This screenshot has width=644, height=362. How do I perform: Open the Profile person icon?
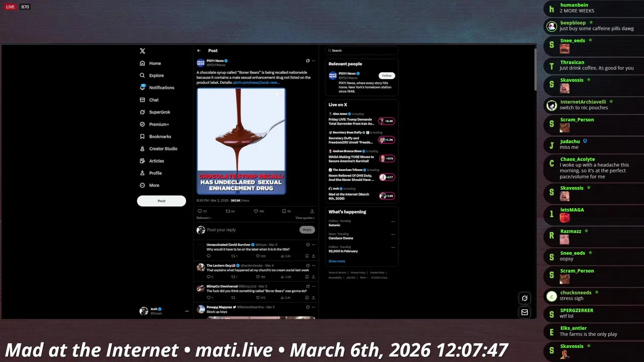pos(142,173)
